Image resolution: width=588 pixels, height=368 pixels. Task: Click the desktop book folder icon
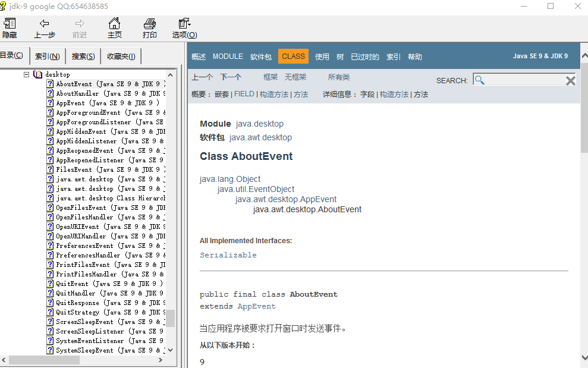coord(38,74)
